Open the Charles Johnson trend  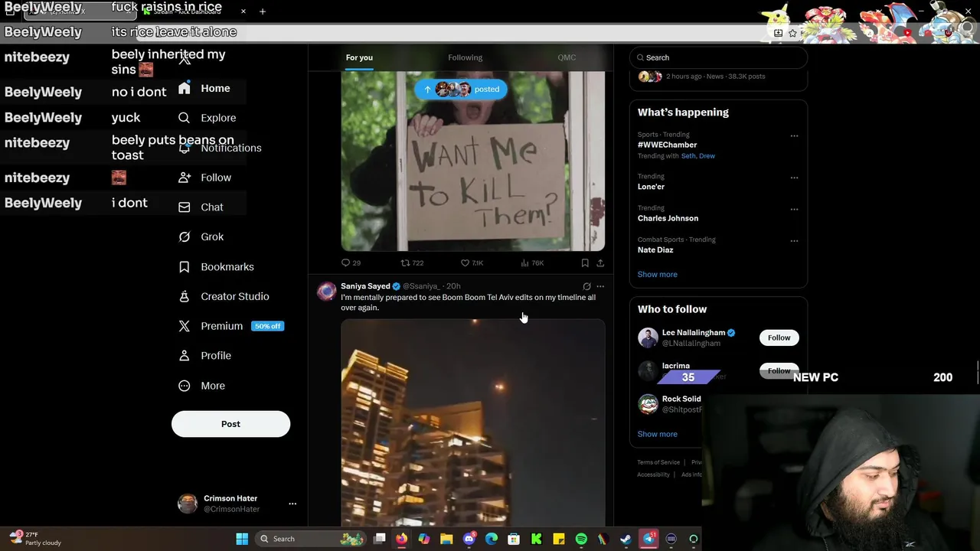(x=668, y=218)
